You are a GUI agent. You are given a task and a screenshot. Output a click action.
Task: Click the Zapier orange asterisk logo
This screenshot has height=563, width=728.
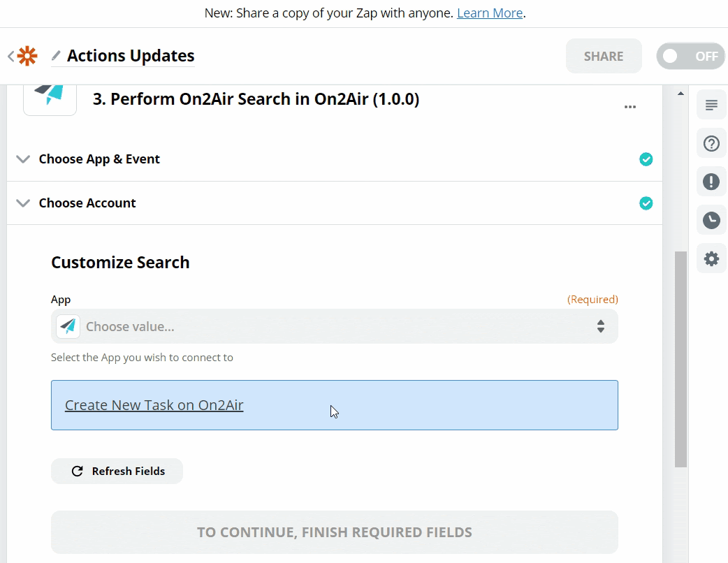click(x=27, y=56)
